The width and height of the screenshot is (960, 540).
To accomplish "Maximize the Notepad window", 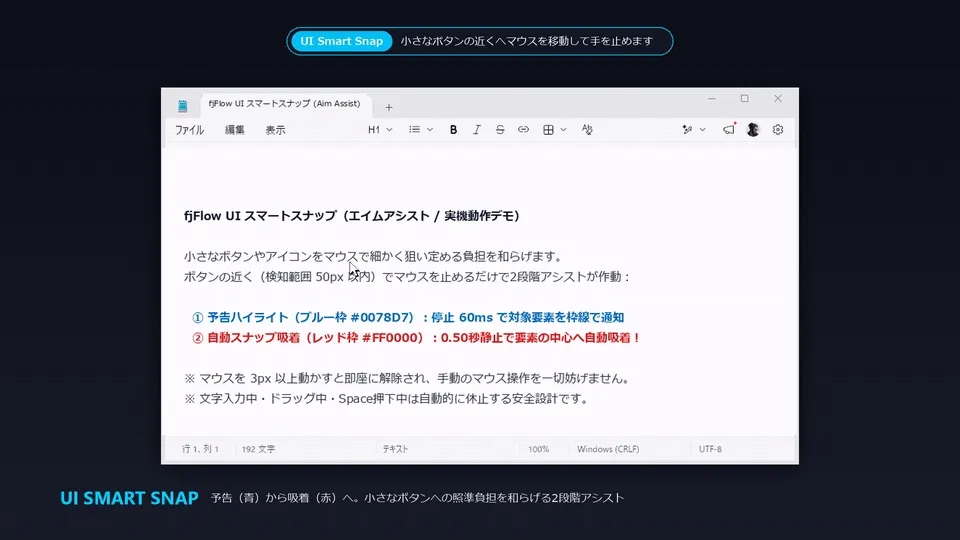I will tap(744, 99).
